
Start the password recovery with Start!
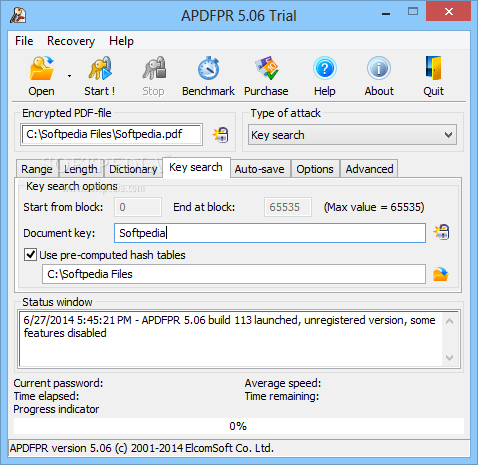tap(100, 68)
